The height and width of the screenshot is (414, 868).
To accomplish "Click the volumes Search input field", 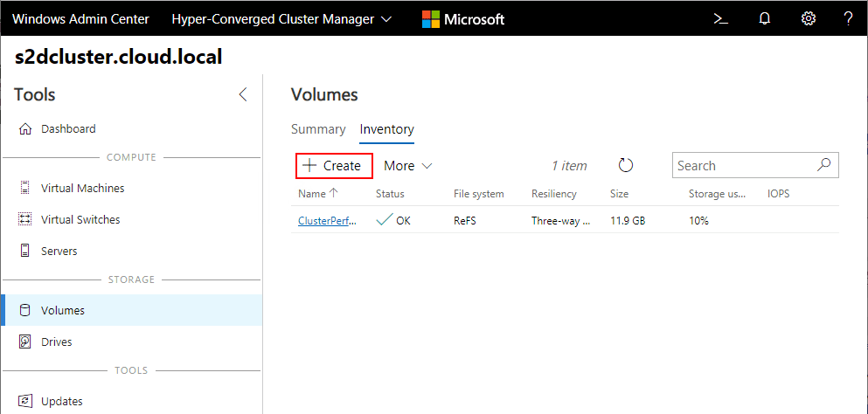I will [743, 165].
